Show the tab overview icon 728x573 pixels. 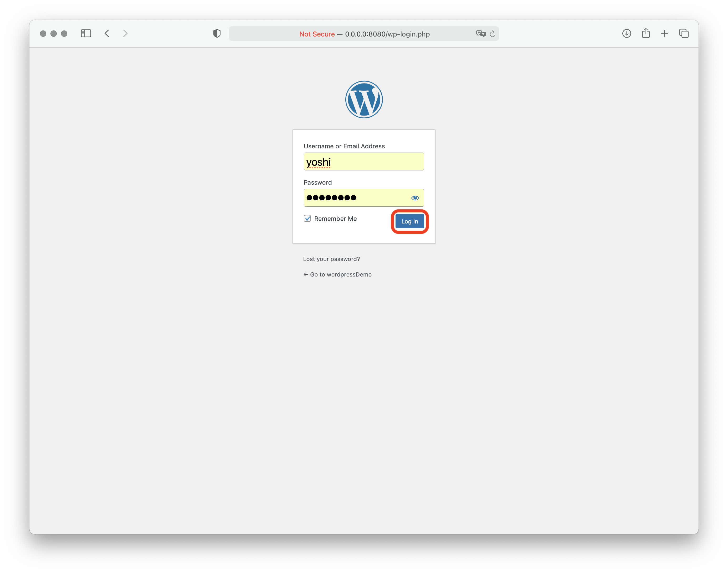tap(684, 34)
